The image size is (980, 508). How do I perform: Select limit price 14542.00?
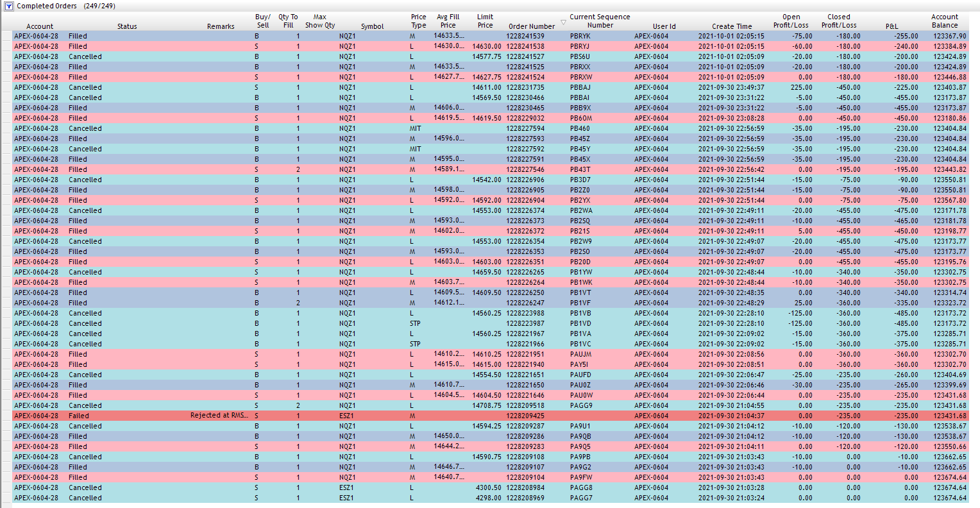[487, 180]
